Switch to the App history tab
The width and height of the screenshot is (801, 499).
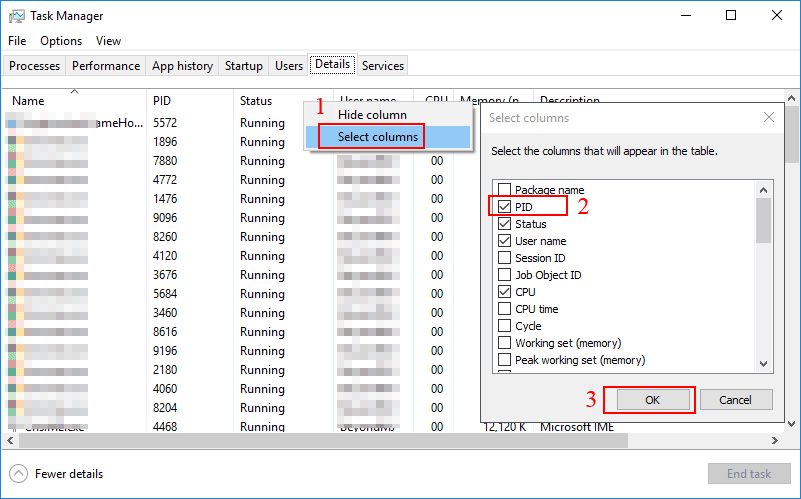(x=182, y=66)
